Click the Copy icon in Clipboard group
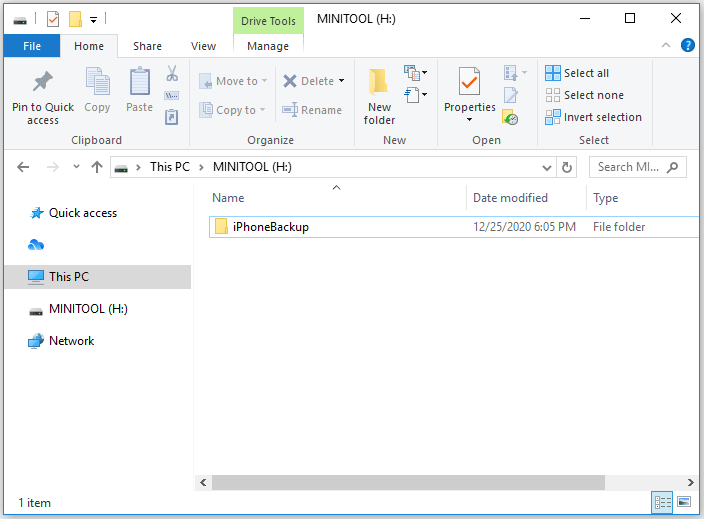This screenshot has width=704, height=519. (x=97, y=81)
